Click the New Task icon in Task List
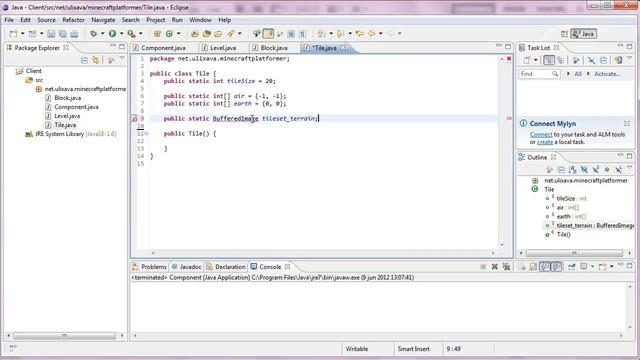 (x=527, y=60)
